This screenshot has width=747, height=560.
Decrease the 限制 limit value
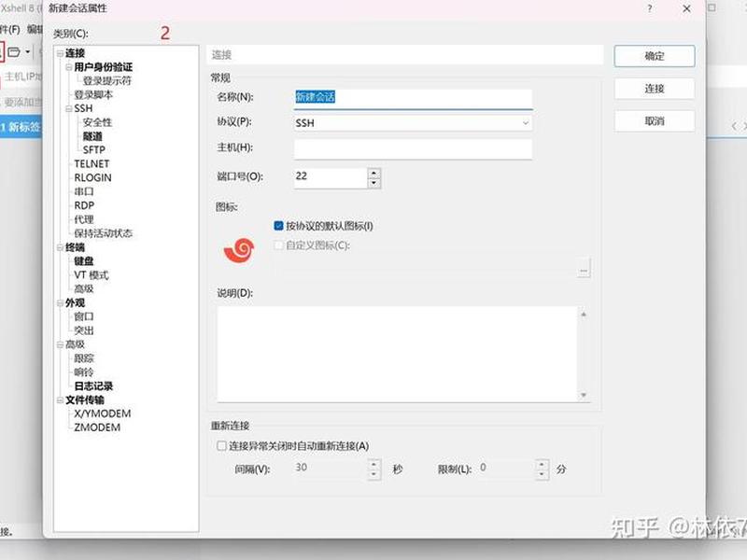(542, 474)
